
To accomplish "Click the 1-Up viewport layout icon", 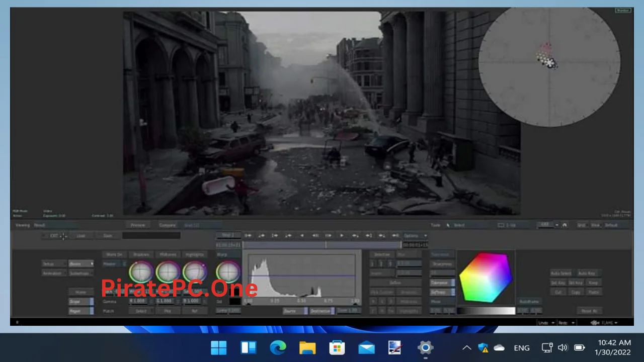I will pyautogui.click(x=501, y=225).
